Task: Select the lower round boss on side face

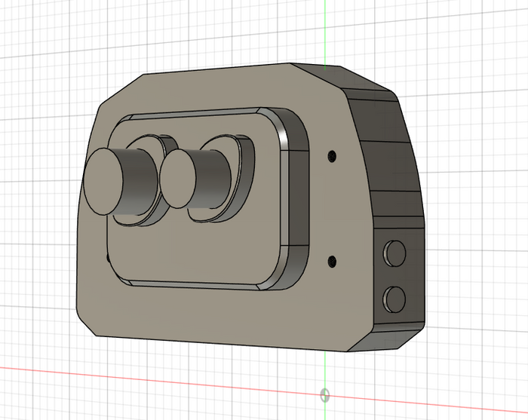Action: point(394,299)
